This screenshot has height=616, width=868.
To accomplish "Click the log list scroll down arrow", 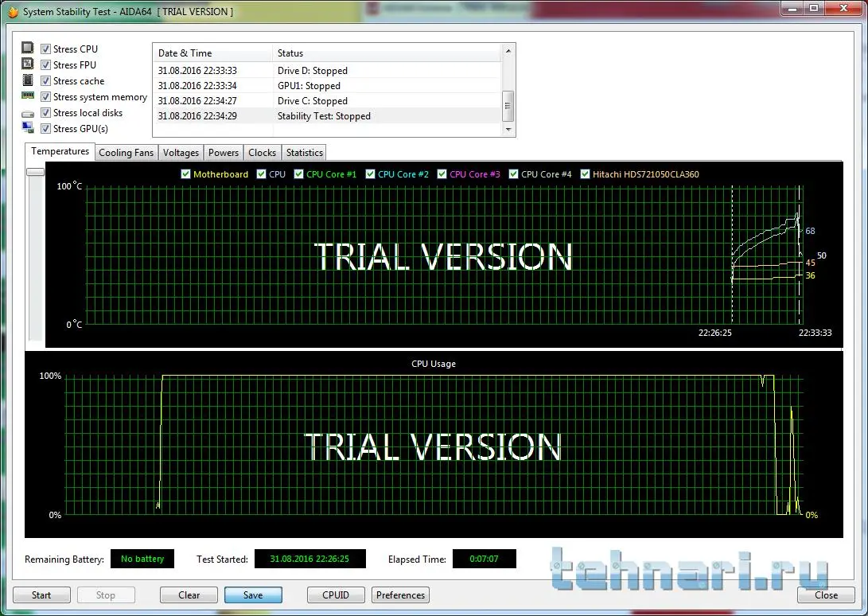I will 508,129.
